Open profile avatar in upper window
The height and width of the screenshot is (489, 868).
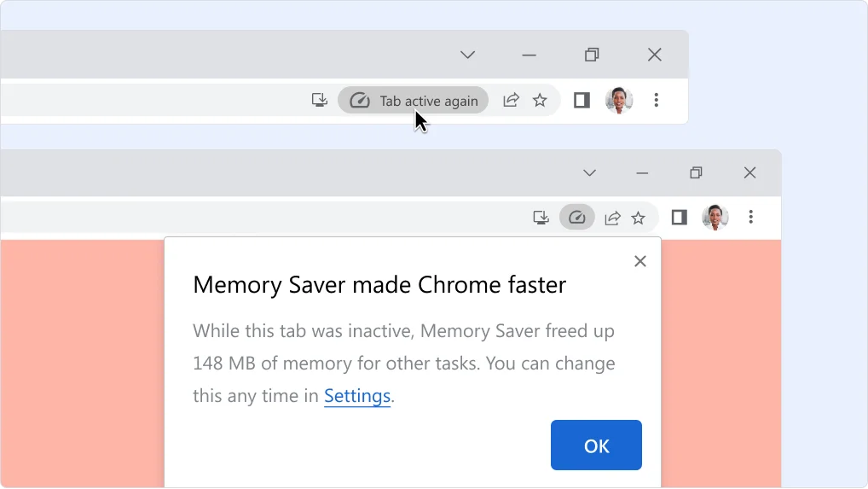click(x=619, y=100)
